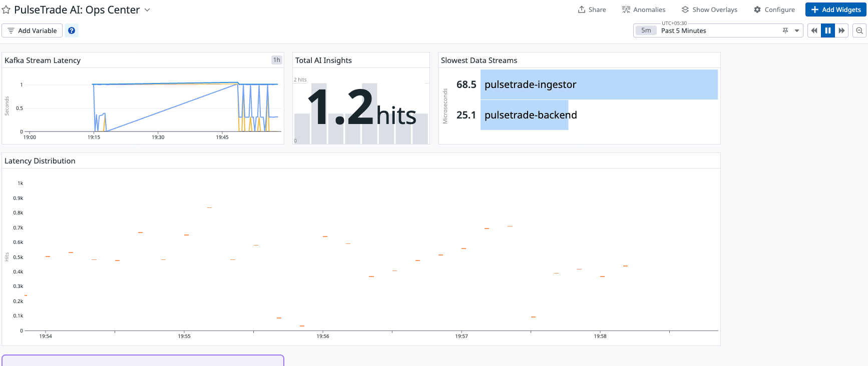Open the help question mark icon
Screen dimensions: 868x366
72,30
